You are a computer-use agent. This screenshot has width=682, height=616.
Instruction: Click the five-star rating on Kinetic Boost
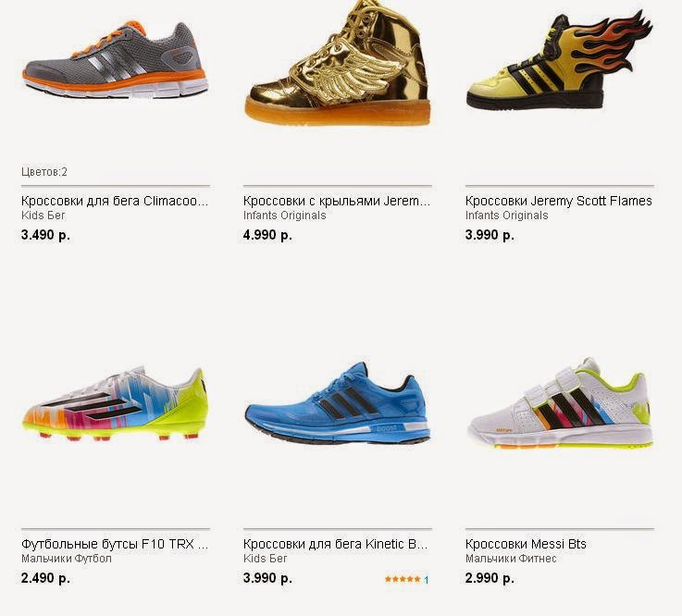coord(403,579)
